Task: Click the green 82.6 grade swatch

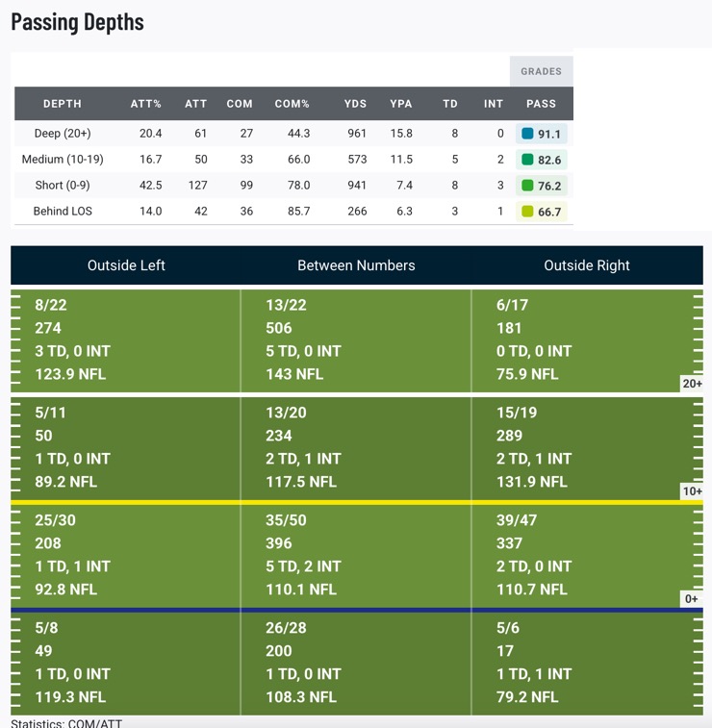Action: point(527,160)
